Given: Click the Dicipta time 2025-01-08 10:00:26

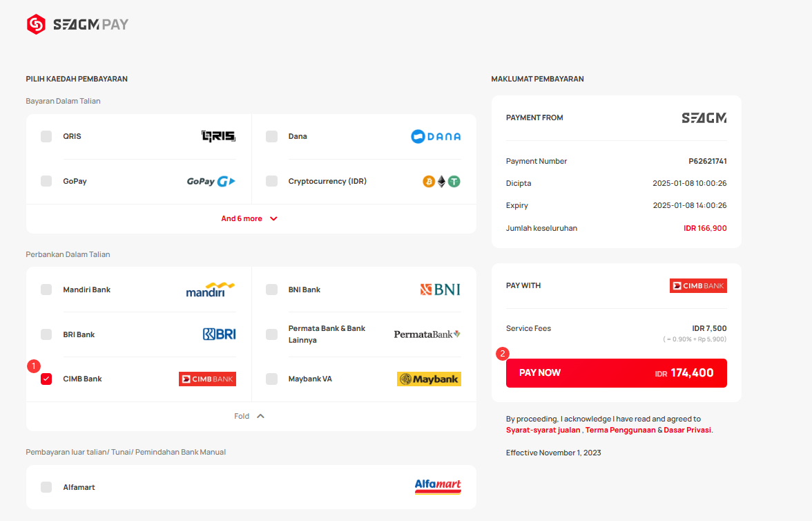Looking at the screenshot, I should click(689, 183).
